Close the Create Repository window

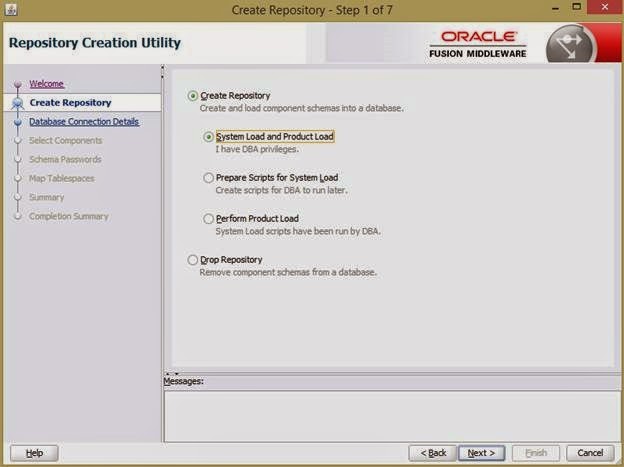coord(604,7)
